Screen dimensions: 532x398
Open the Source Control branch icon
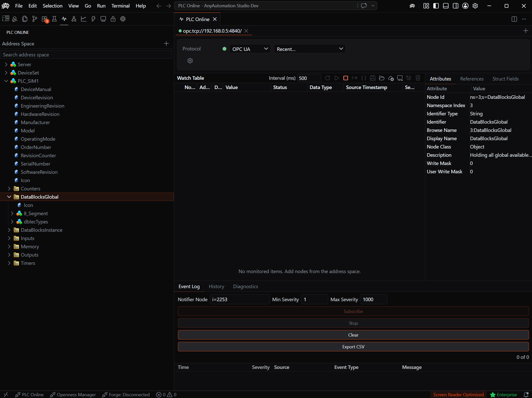pyautogui.click(x=35, y=19)
